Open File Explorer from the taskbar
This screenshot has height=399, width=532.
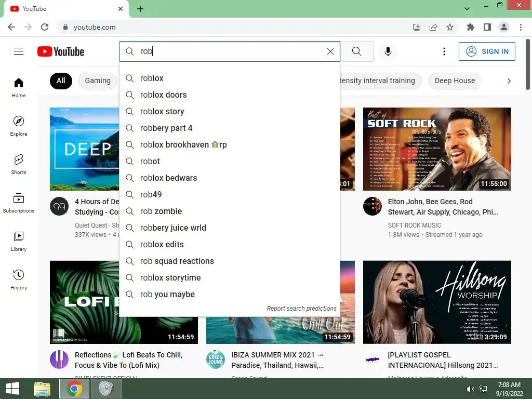click(x=42, y=389)
